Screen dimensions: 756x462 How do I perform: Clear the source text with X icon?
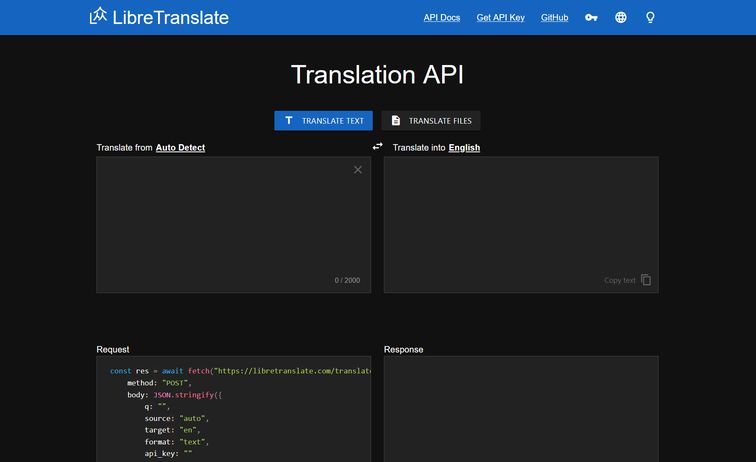click(358, 170)
